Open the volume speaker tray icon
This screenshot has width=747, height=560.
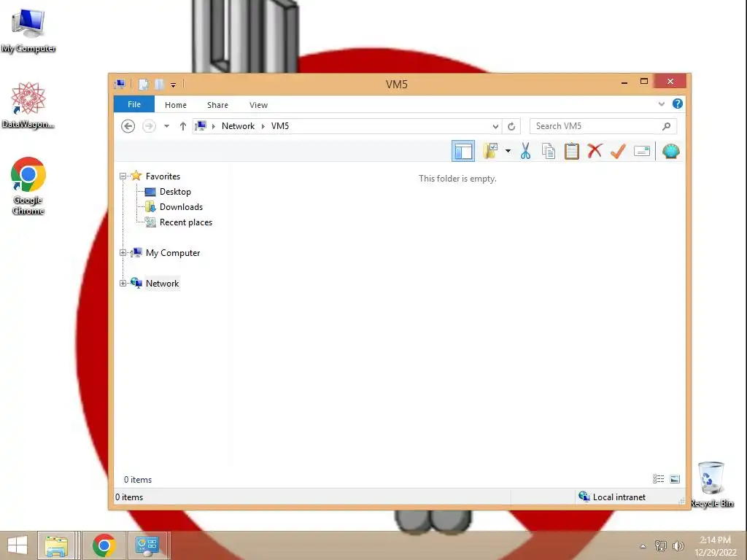coord(678,545)
